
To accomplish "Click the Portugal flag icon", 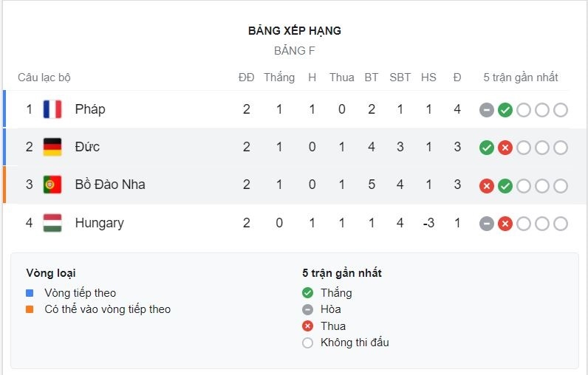I will click(52, 185).
